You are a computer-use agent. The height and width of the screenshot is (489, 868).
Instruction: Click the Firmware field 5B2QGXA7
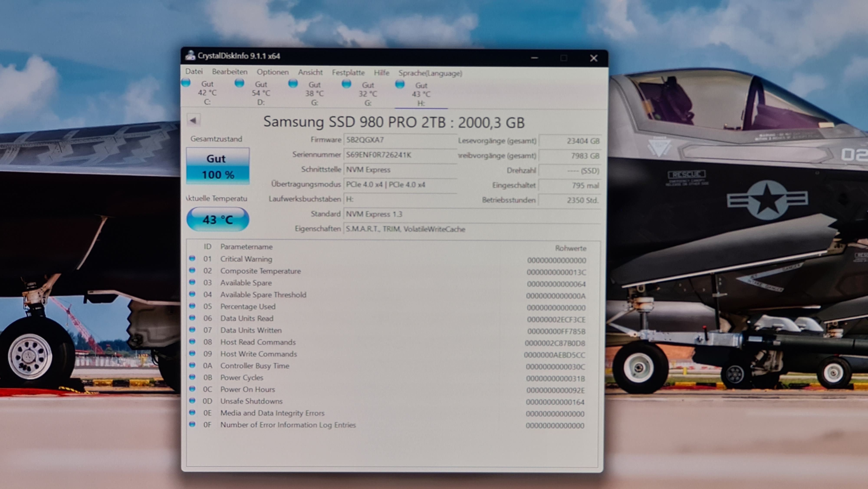(x=400, y=140)
